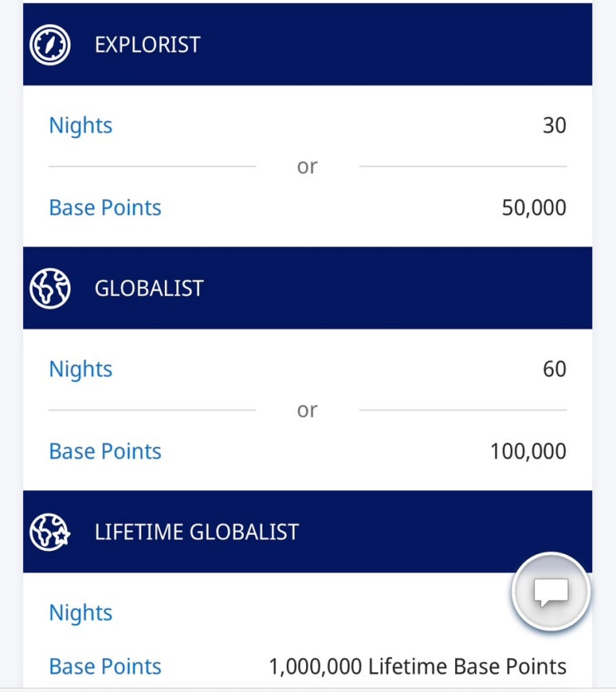The image size is (616, 692).
Task: Click the Base Points link under Explorist
Action: [105, 207]
